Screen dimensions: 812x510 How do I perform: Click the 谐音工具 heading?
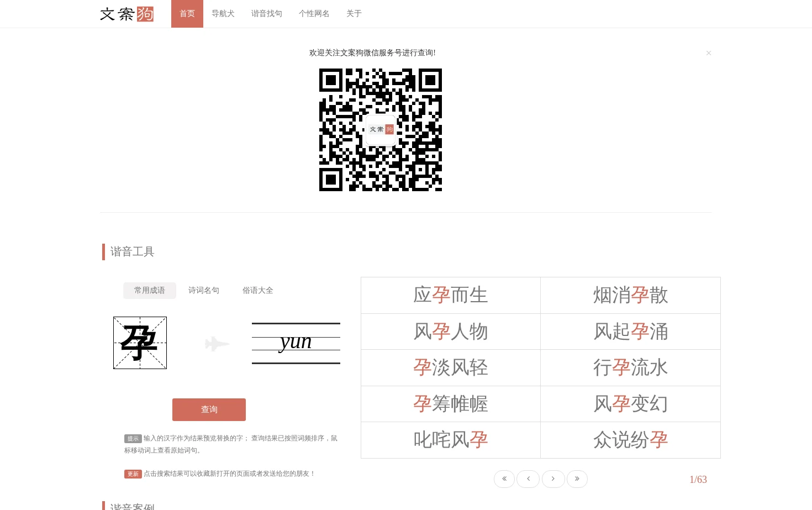point(133,252)
